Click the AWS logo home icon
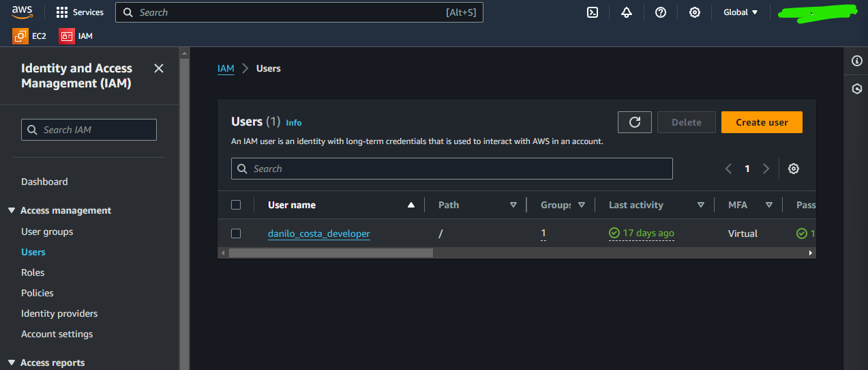This screenshot has width=868, height=370. coord(22,12)
